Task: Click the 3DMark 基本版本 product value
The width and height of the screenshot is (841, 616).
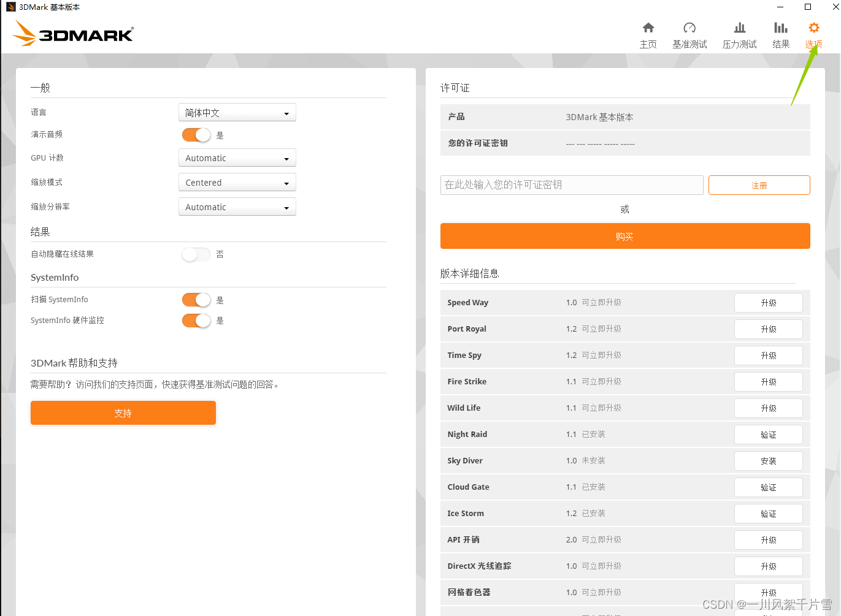Action: 599,117
